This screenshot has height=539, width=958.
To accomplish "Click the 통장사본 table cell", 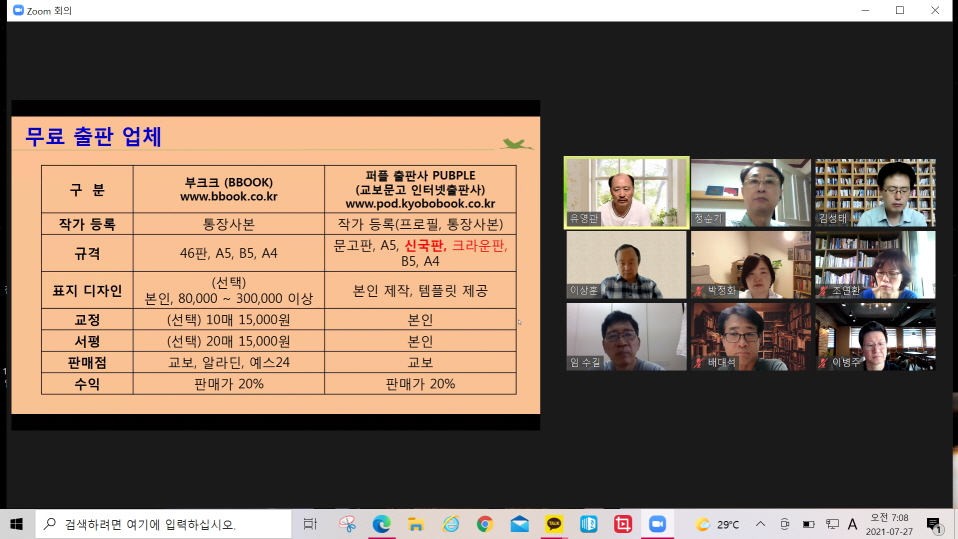I will pos(229,224).
